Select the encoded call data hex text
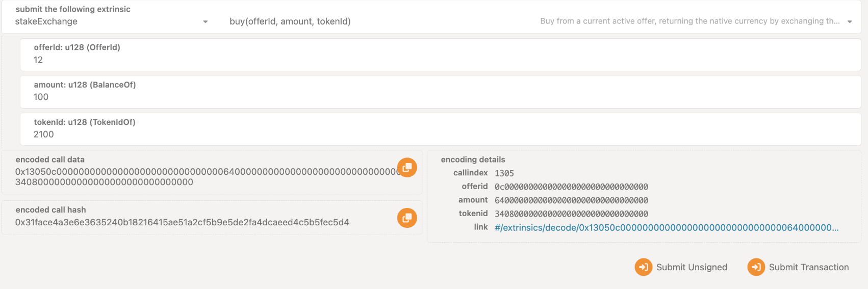 coord(207,177)
